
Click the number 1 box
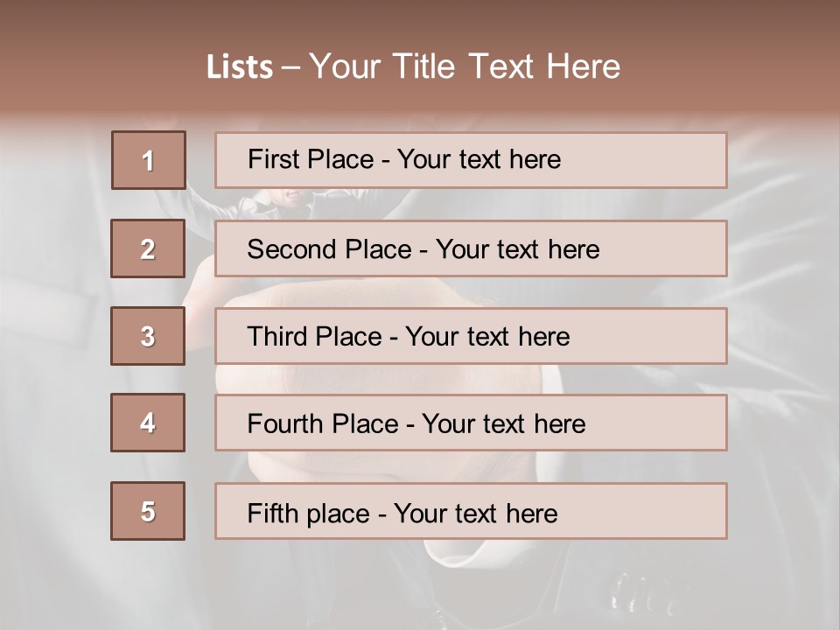click(x=149, y=160)
